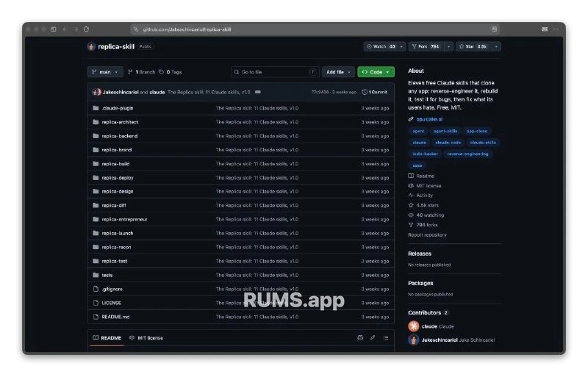
Task: Select the indie-hacker topic tag
Action: pyautogui.click(x=426, y=154)
